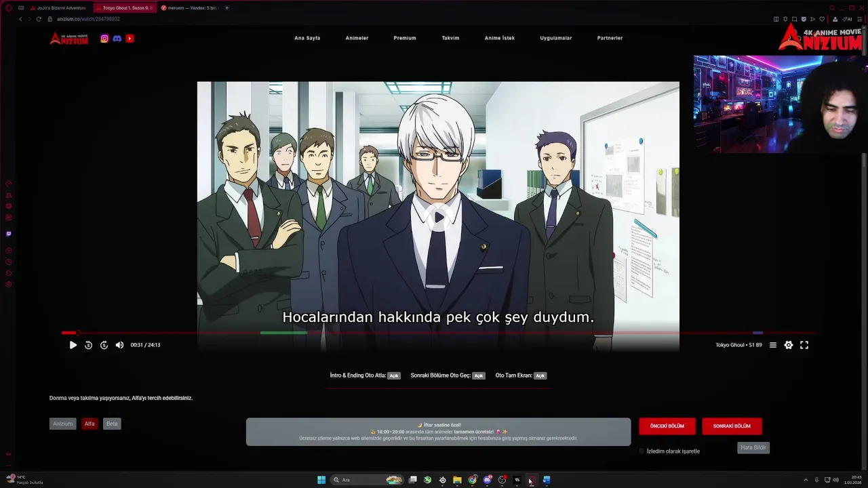This screenshot has width=868, height=488.
Task: Go to ÖNCEKİ BÖLÜM
Action: pos(667,426)
